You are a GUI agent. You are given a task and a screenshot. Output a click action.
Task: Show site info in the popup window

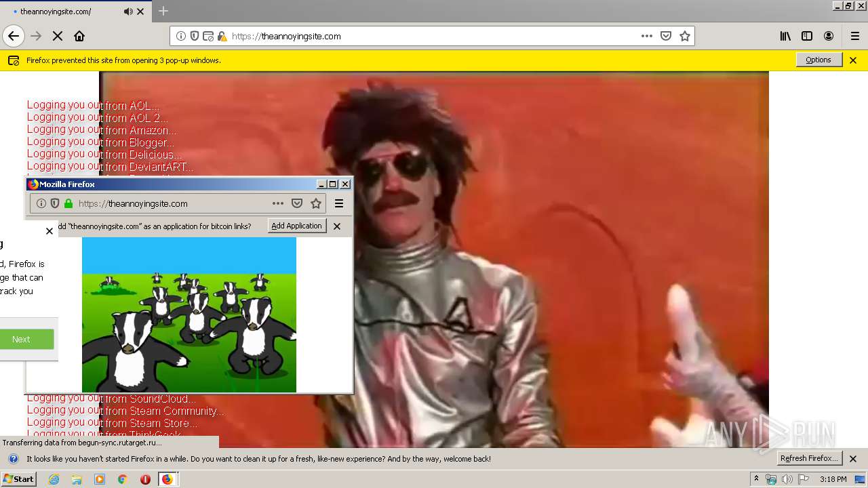41,203
